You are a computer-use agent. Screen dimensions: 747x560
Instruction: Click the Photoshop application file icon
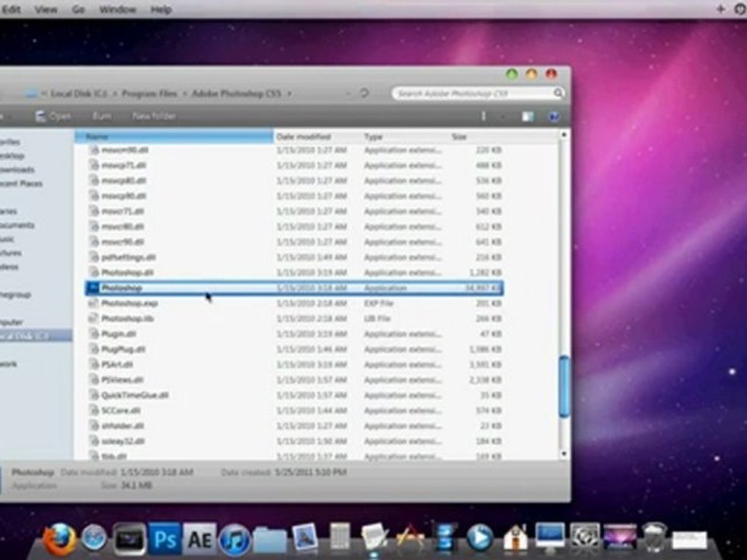[x=93, y=288]
